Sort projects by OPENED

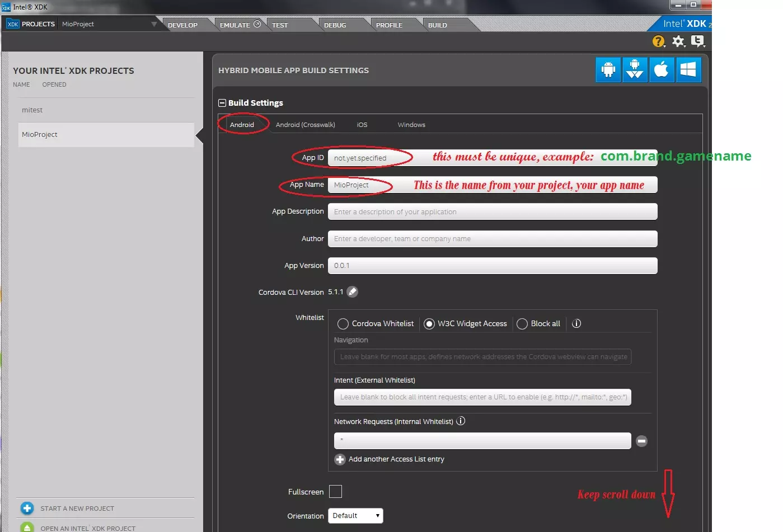pyautogui.click(x=54, y=84)
